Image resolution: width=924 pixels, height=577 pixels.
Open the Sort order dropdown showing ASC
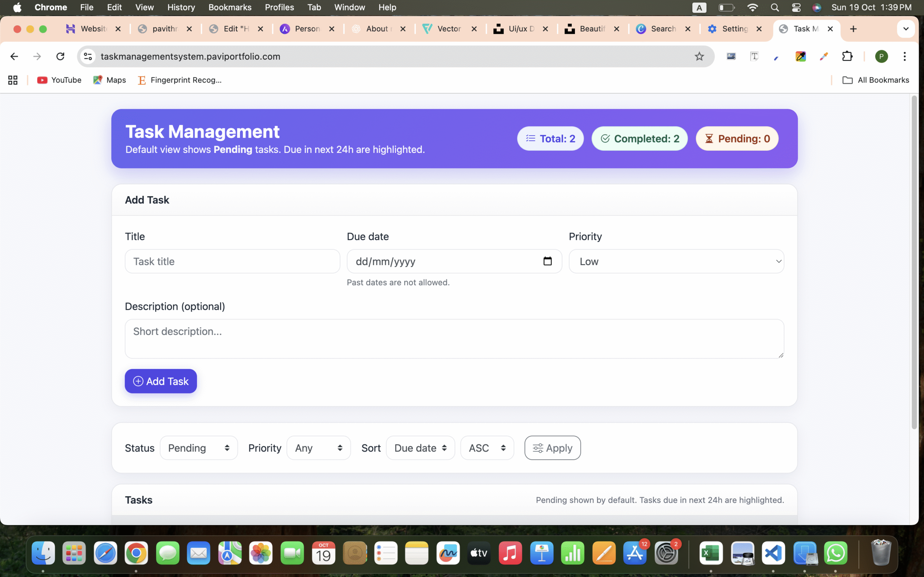pyautogui.click(x=487, y=448)
